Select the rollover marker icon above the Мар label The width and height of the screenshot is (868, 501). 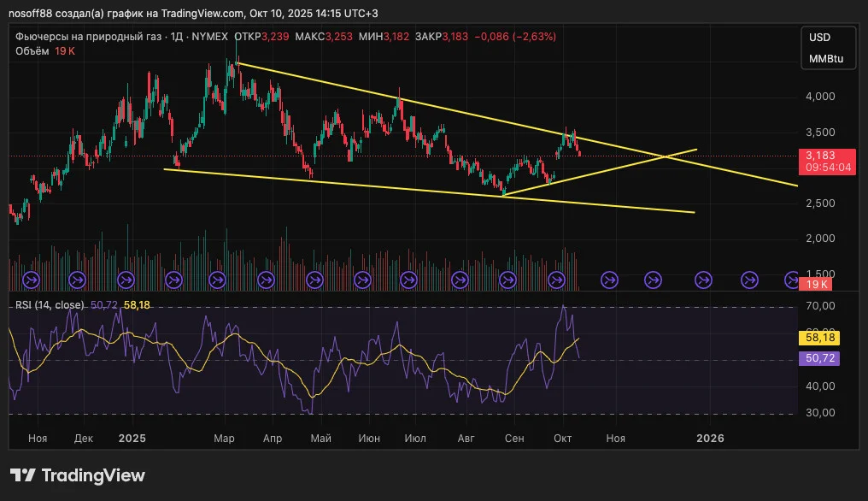218,280
